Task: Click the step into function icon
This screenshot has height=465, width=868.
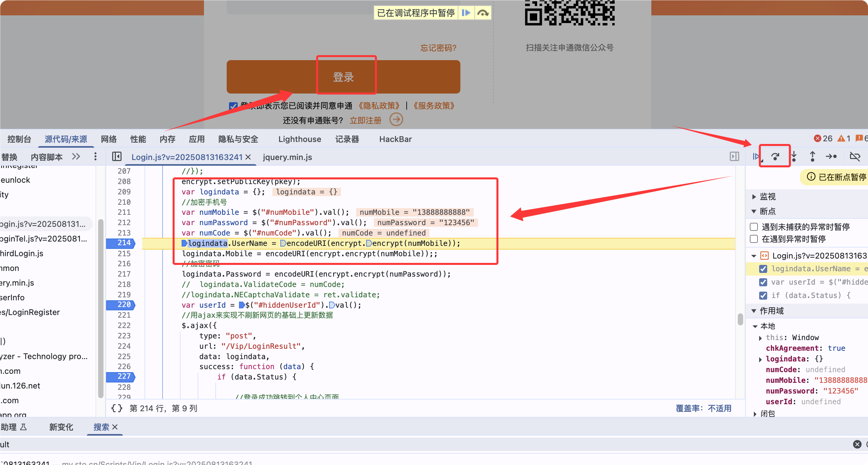Action: 794,156
